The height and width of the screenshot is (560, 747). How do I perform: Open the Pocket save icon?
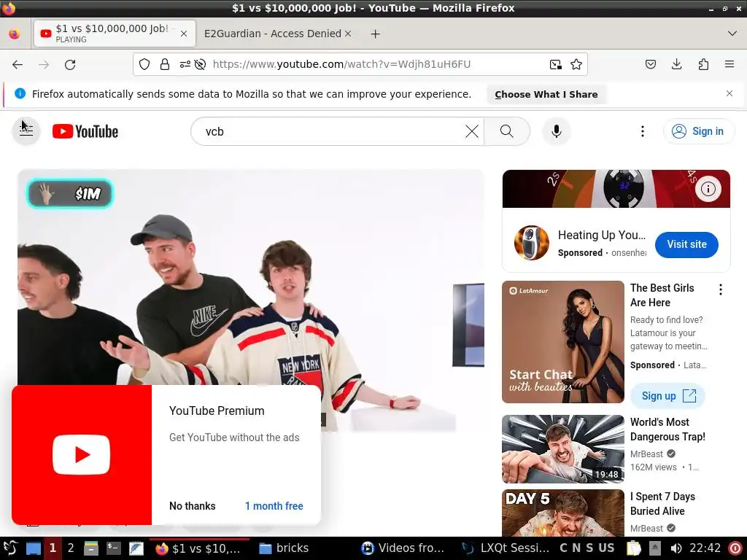click(651, 64)
